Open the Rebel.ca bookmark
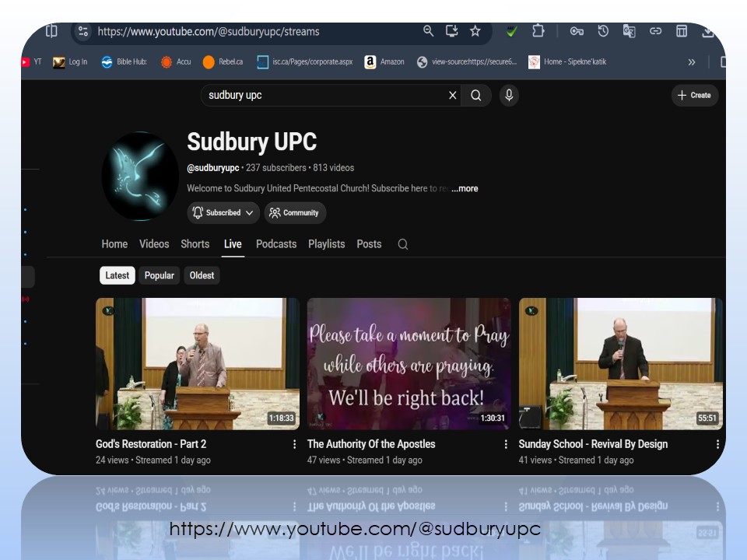This screenshot has width=747, height=560. (x=223, y=62)
